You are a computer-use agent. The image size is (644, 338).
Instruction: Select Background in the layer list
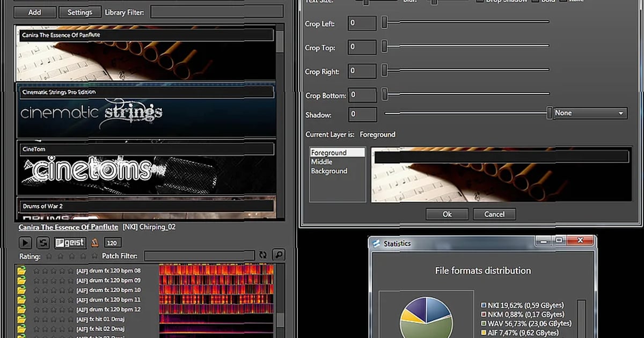[x=329, y=171]
